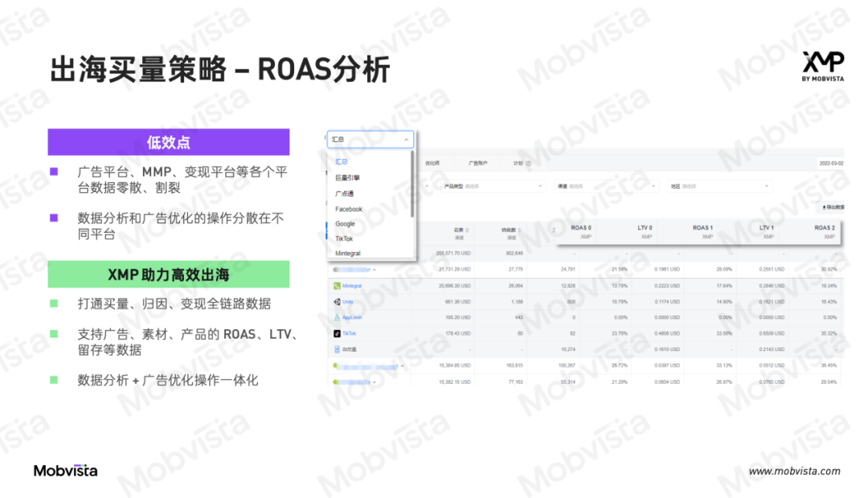The image size is (868, 498).
Task: Click the Mintegral logo icon in the table
Action: coord(337,286)
